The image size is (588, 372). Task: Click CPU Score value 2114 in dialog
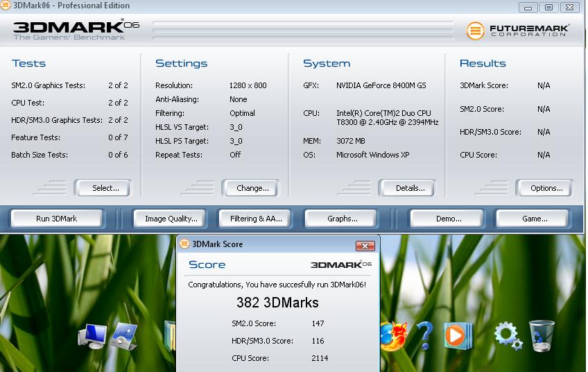[x=320, y=358]
